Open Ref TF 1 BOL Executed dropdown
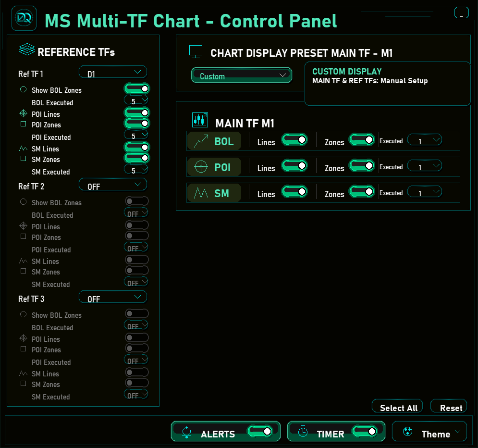This screenshot has height=448, width=478. click(136, 100)
